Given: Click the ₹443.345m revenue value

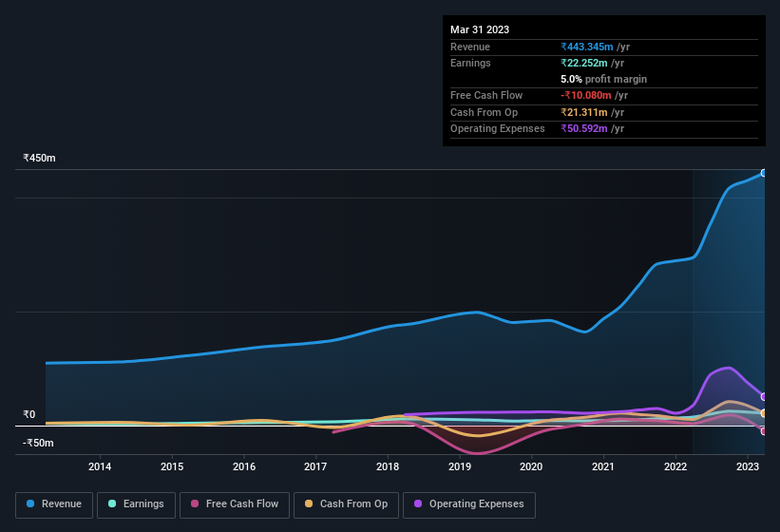Looking at the screenshot, I should [587, 47].
